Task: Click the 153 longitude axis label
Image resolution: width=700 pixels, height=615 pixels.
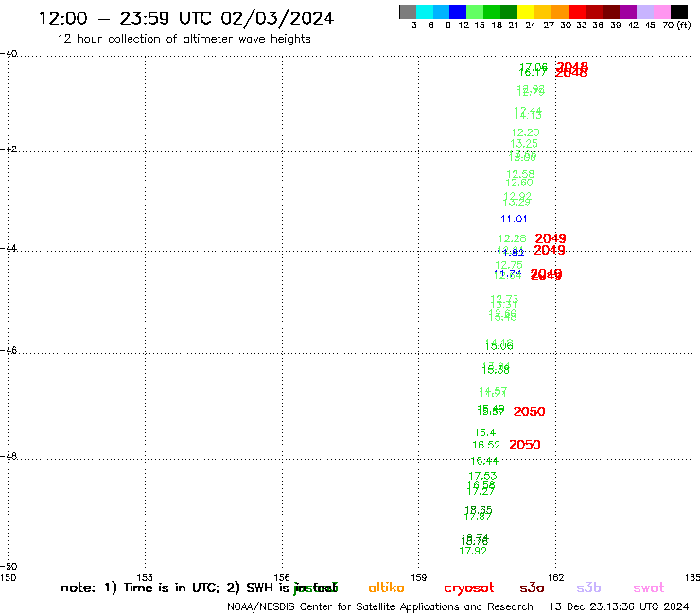Action: point(144,578)
